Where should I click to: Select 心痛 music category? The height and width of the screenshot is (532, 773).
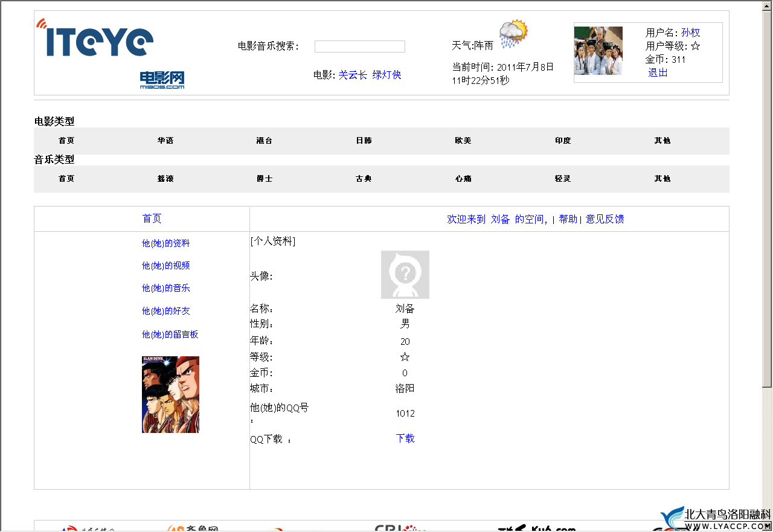point(463,179)
